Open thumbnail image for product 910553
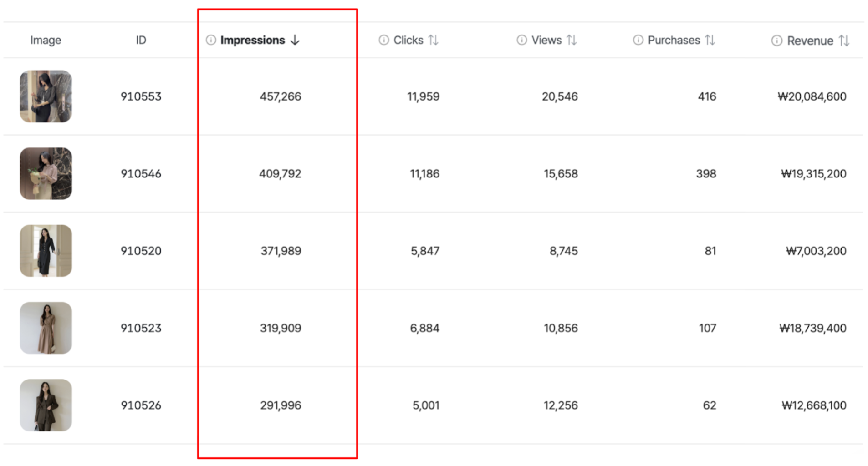The height and width of the screenshot is (466, 868). 46,96
